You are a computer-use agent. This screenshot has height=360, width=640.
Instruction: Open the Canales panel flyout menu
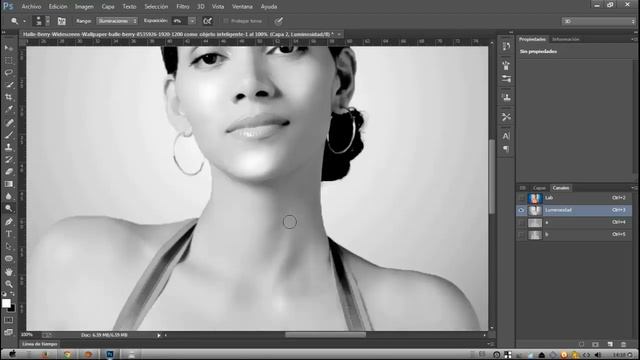click(x=634, y=188)
